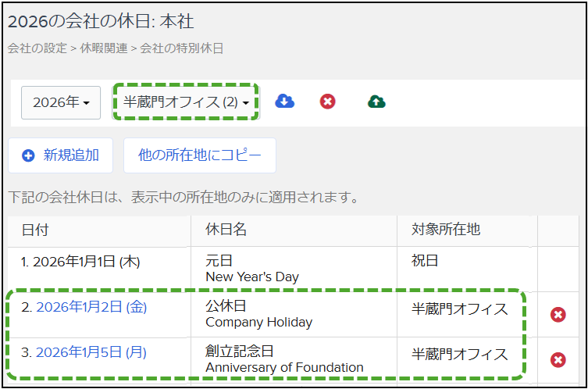The image size is (588, 389).
Task: Open the 2026年 year dropdown
Action: coord(61,102)
